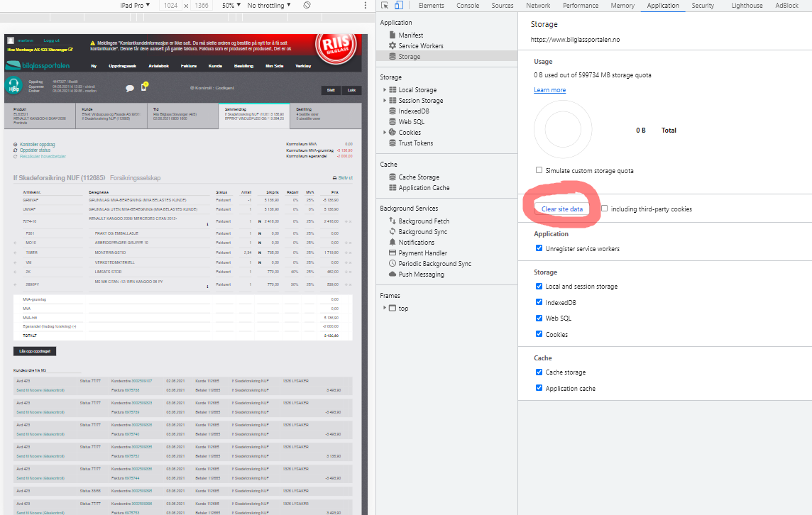
Task: Uncheck the IndexedDB checkbox
Action: point(539,301)
